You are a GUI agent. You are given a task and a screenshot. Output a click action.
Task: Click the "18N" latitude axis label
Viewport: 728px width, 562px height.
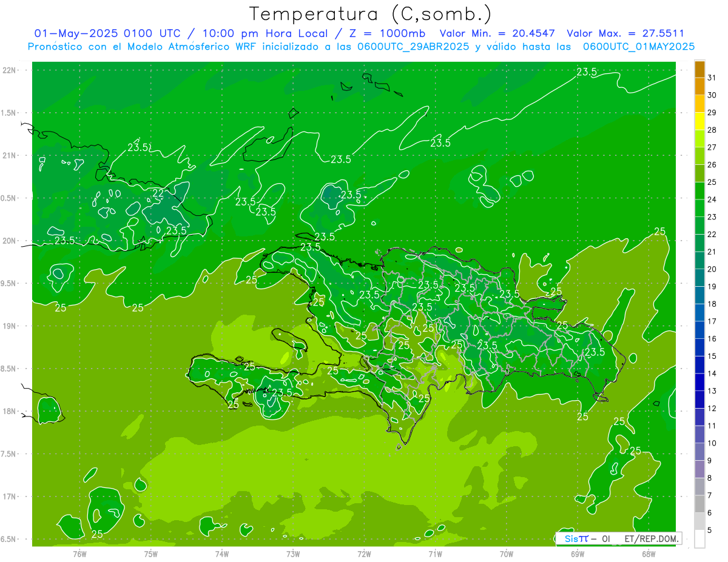(x=8, y=411)
